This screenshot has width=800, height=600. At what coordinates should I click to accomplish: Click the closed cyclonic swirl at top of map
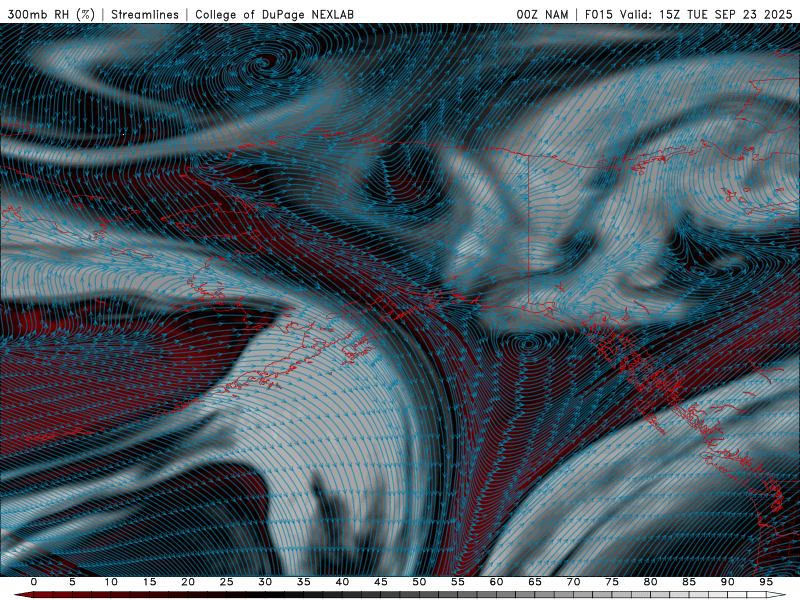pyautogui.click(x=265, y=64)
